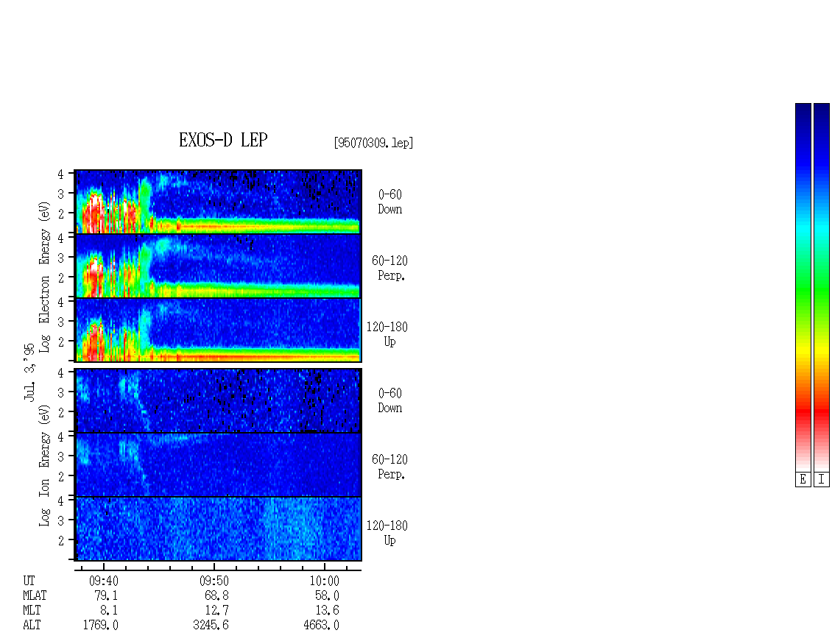Click the MLAT value 68.8
Screen dimensions: 832x644
pos(216,595)
